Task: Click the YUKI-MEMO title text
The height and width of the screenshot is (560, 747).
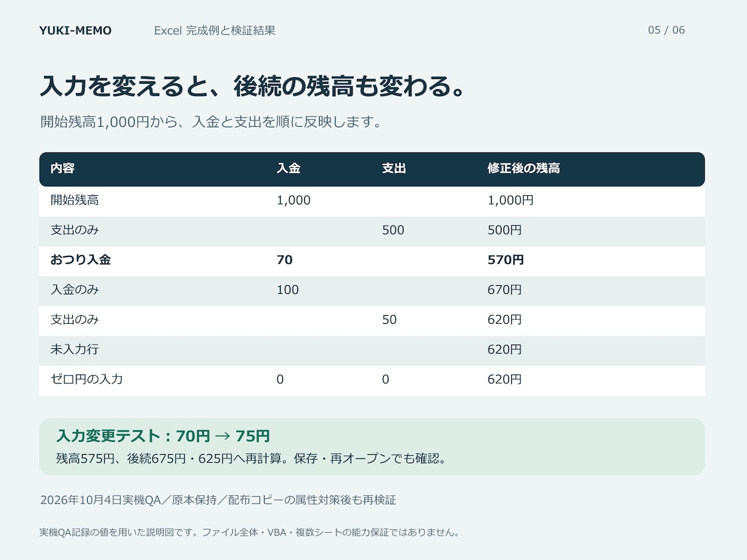Action: pyautogui.click(x=75, y=31)
